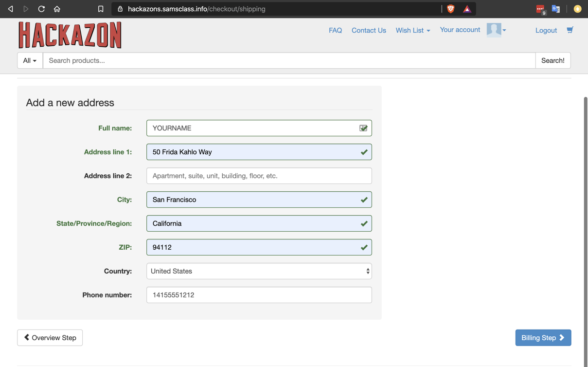
Task: Click the Brave Shields lion icon
Action: point(450,9)
